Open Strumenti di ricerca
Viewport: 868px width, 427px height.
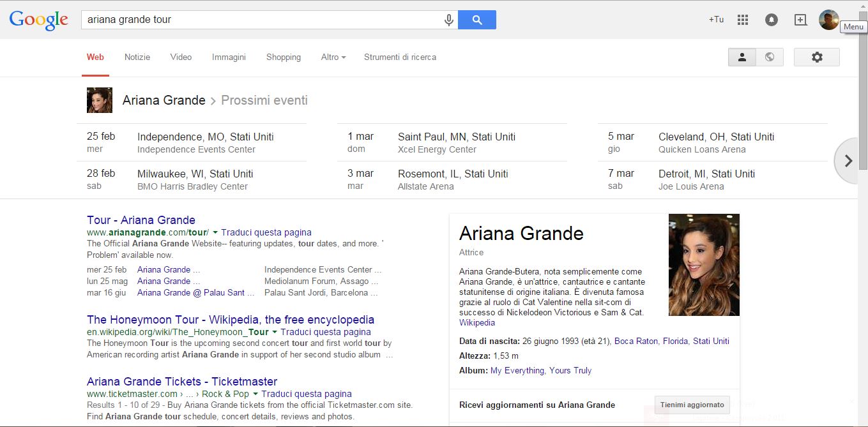coord(400,57)
